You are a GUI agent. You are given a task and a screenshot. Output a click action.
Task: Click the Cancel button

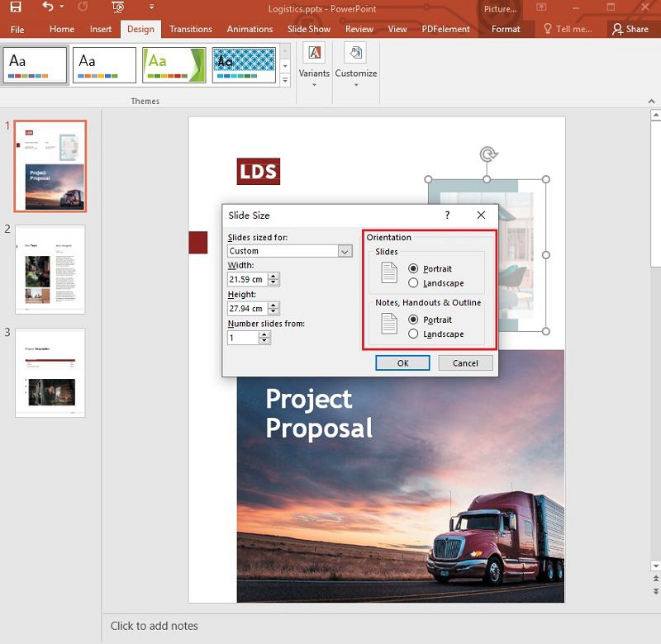(465, 362)
